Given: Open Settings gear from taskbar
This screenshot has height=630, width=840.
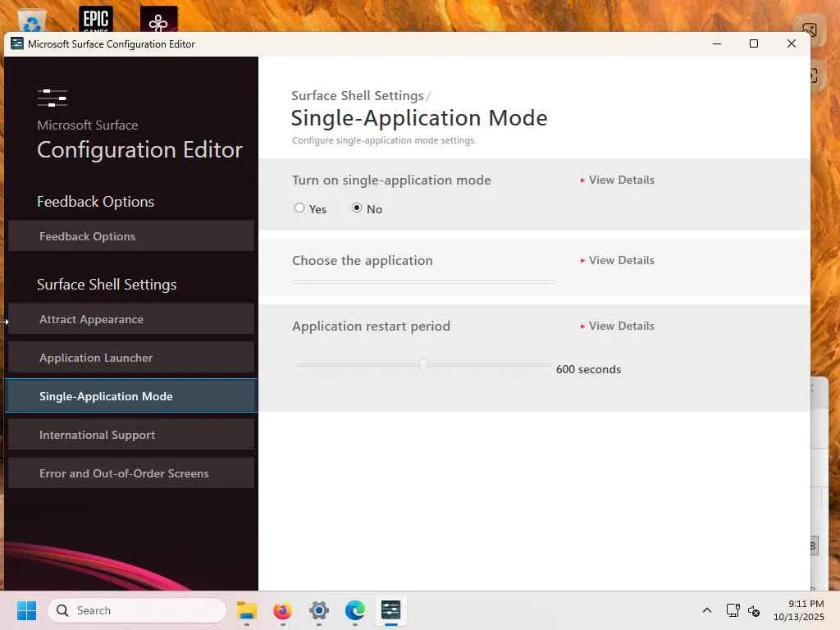Looking at the screenshot, I should click(319, 610).
